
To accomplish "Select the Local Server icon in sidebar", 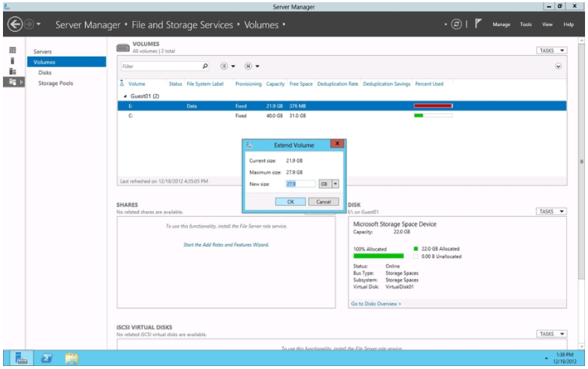I will point(13,60).
